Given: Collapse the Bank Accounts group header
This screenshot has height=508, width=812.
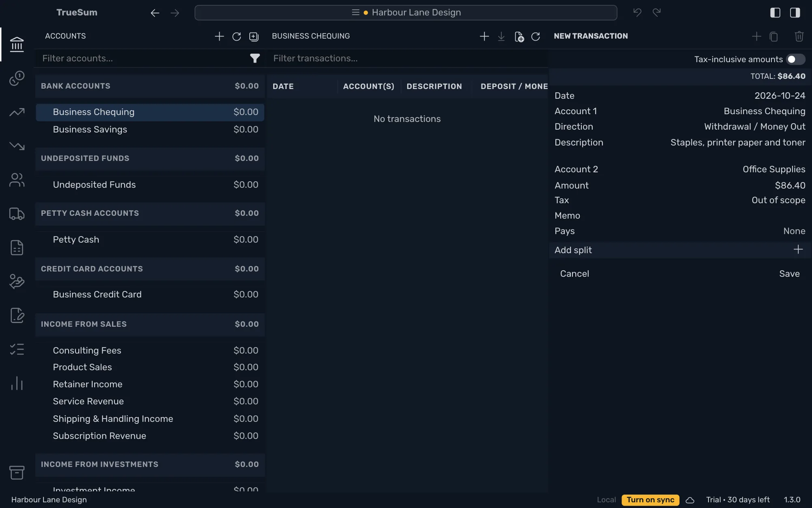Looking at the screenshot, I should [150, 86].
